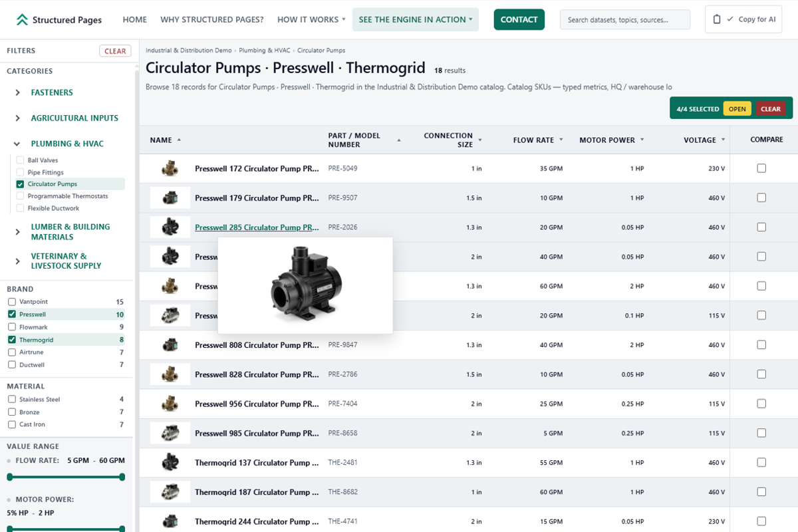Expand the Fasteners category

[x=18, y=92]
